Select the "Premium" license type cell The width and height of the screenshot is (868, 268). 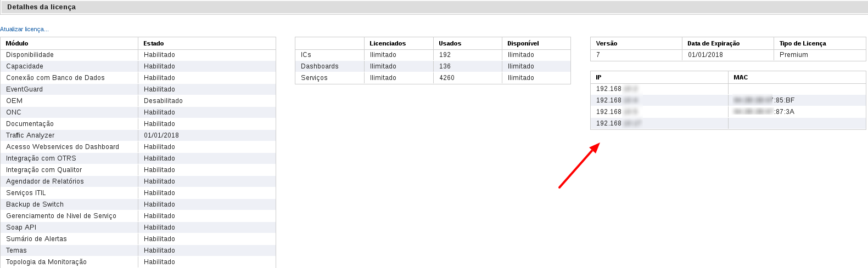pyautogui.click(x=793, y=55)
